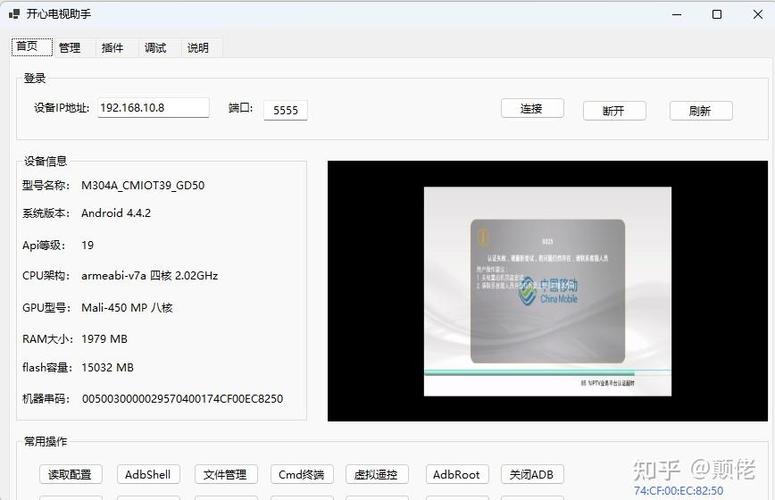The width and height of the screenshot is (775, 500).
Task: Launch Cmd终端
Action: [302, 474]
